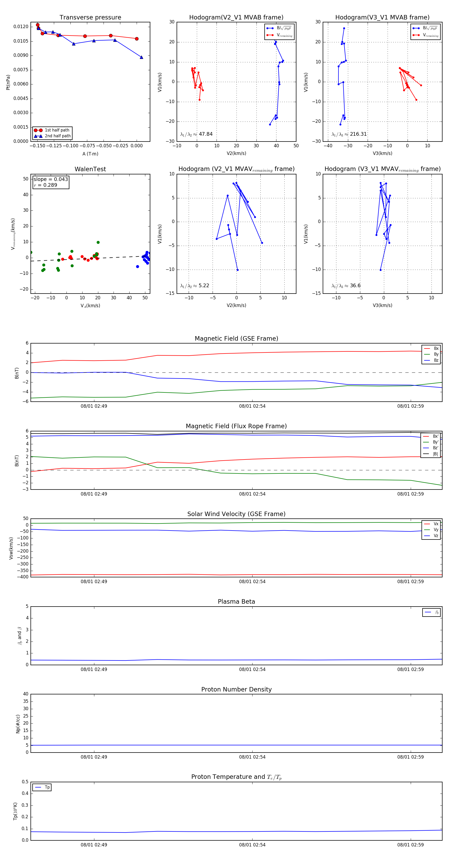Click the 'Vx' legend entry
The image size is (473, 868).
(431, 524)
